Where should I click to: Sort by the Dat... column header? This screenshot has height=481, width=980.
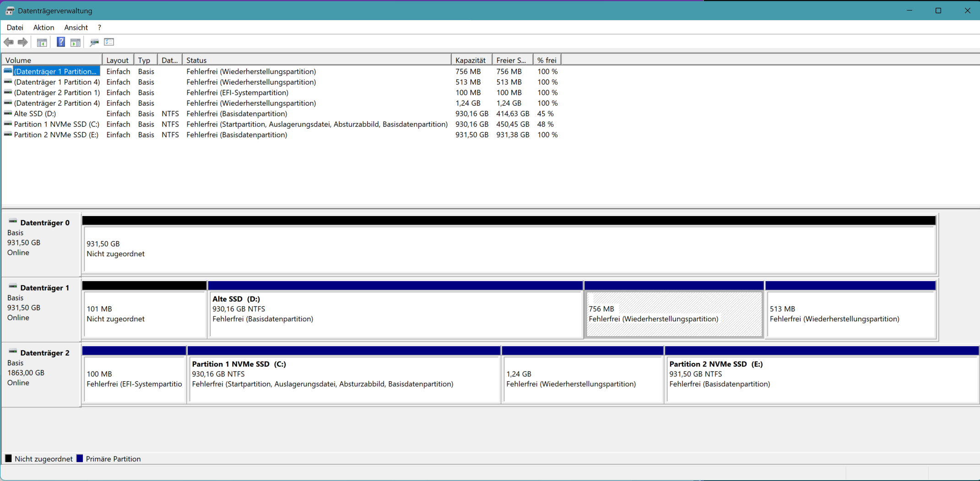[x=170, y=60]
